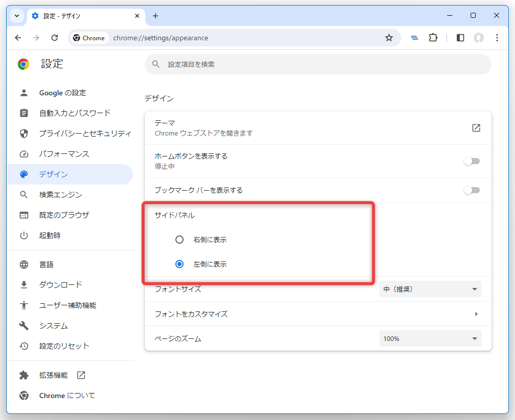Click the blue lines extension icon in the toolbar
This screenshot has width=515, height=420.
coord(415,38)
